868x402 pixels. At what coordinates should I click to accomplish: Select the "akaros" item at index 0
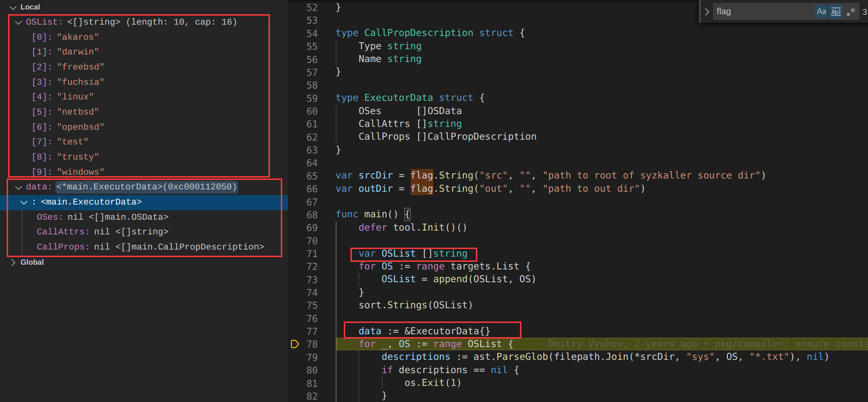tap(65, 37)
